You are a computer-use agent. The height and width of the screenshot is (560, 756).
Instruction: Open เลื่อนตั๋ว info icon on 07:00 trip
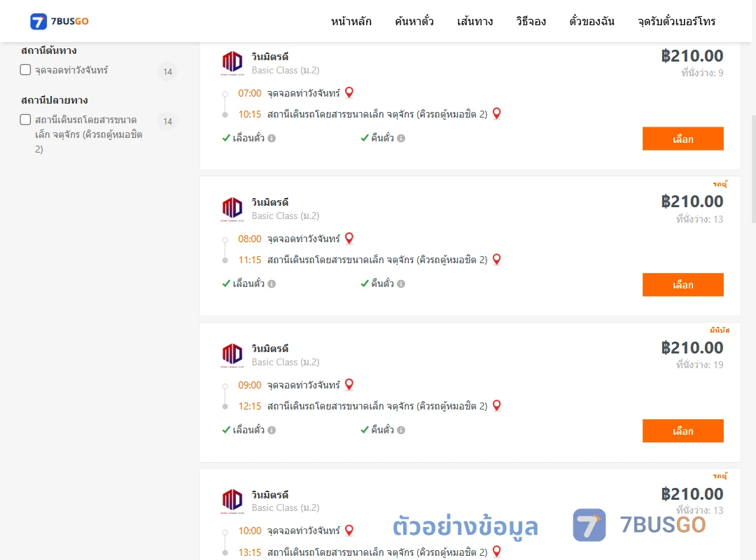coord(272,139)
